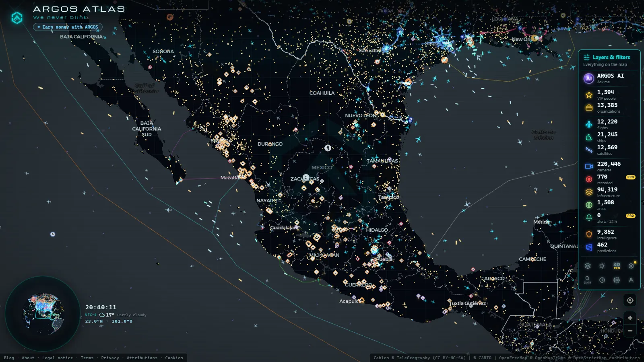Toggle the organizations briefcase layer
Image resolution: width=644 pixels, height=362 pixels.
589,108
